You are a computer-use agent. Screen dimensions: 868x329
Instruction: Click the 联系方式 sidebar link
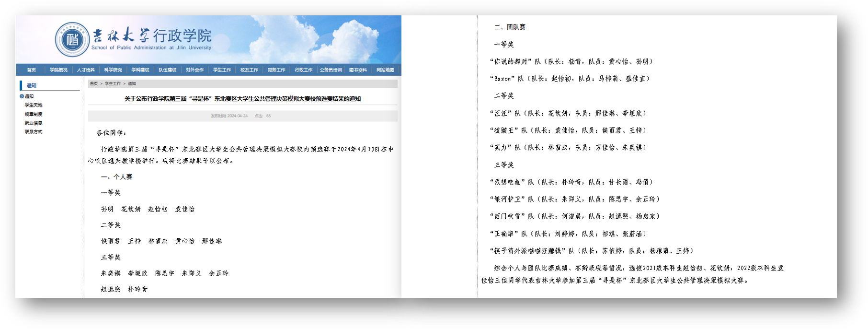[x=34, y=132]
